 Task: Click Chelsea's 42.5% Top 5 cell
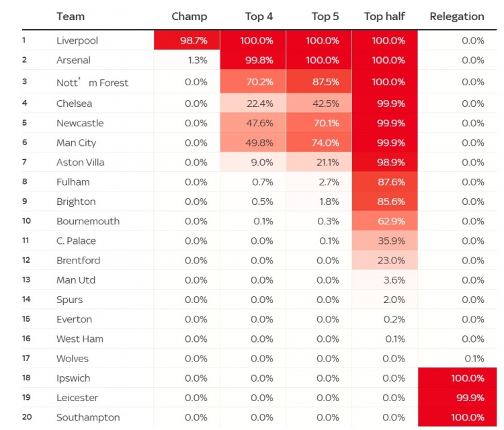[x=319, y=103]
